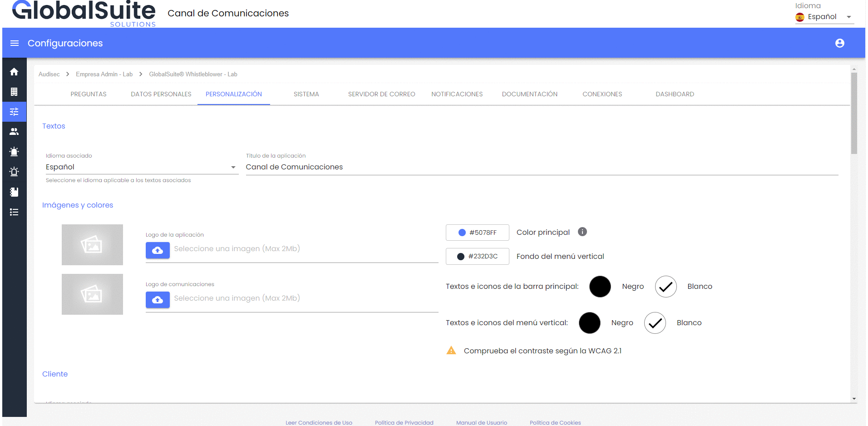Open the user account profile icon
This screenshot has width=868, height=426.
tap(839, 43)
